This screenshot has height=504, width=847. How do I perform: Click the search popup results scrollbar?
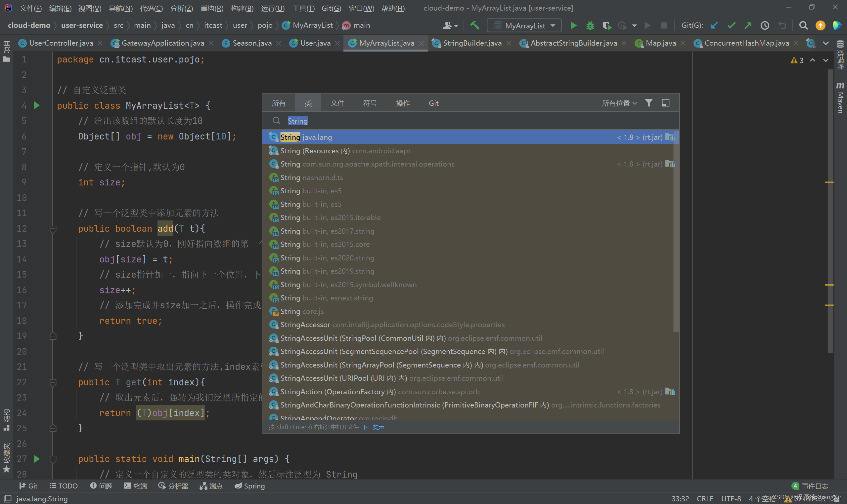(x=676, y=231)
